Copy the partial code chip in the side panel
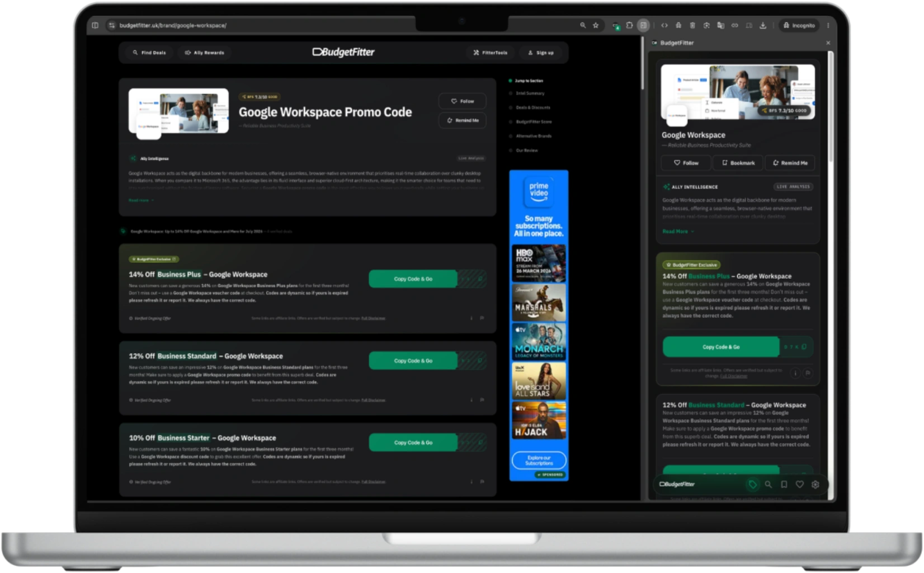 pyautogui.click(x=795, y=347)
